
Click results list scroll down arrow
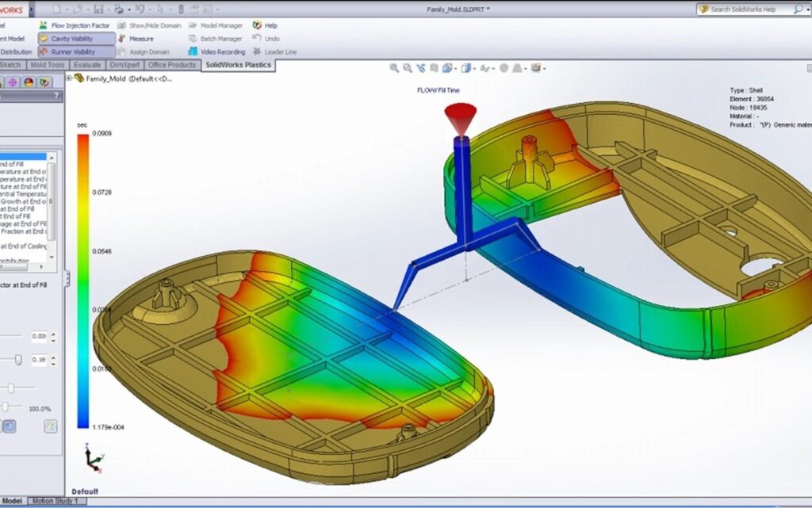click(52, 257)
